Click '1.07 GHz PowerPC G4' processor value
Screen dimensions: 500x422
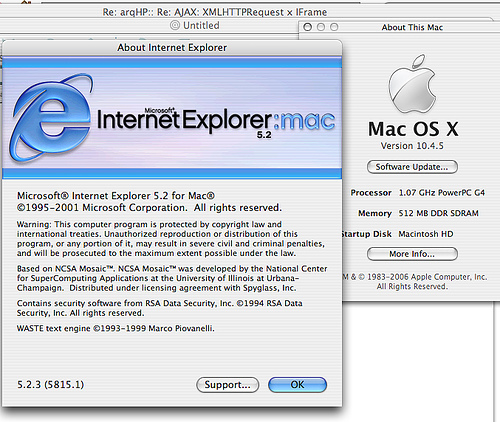click(x=442, y=193)
